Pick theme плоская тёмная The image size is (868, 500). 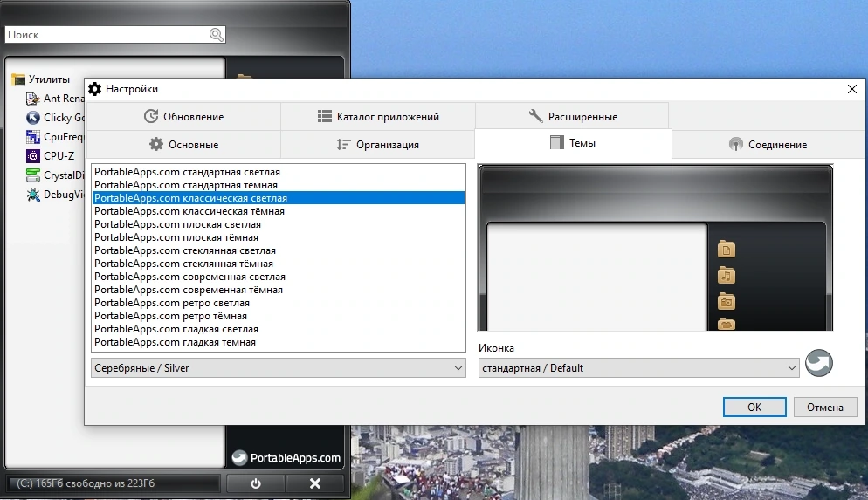279,237
